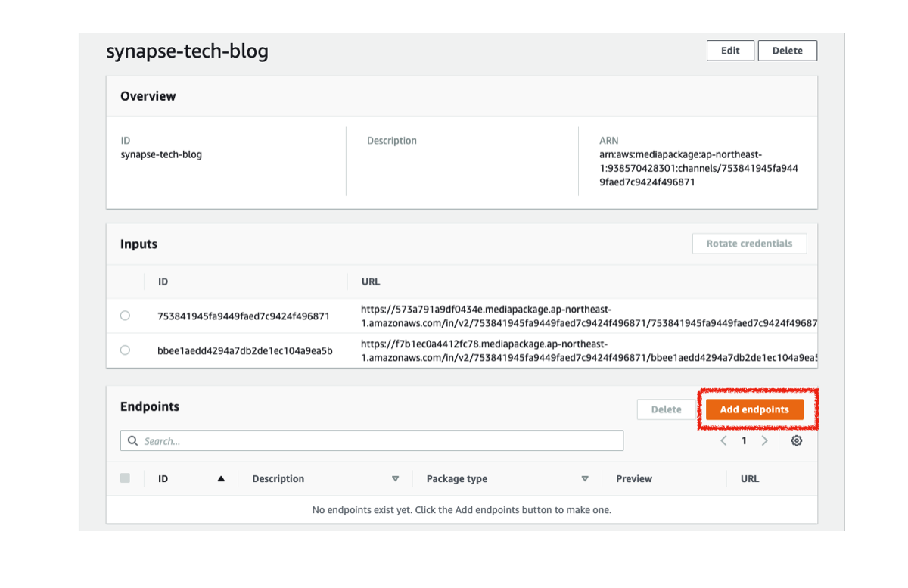Select radio button for input bbee1aedd4294a7db2de1ec104a9ea5b
Image resolution: width=908 pixels, height=588 pixels.
[x=125, y=350]
